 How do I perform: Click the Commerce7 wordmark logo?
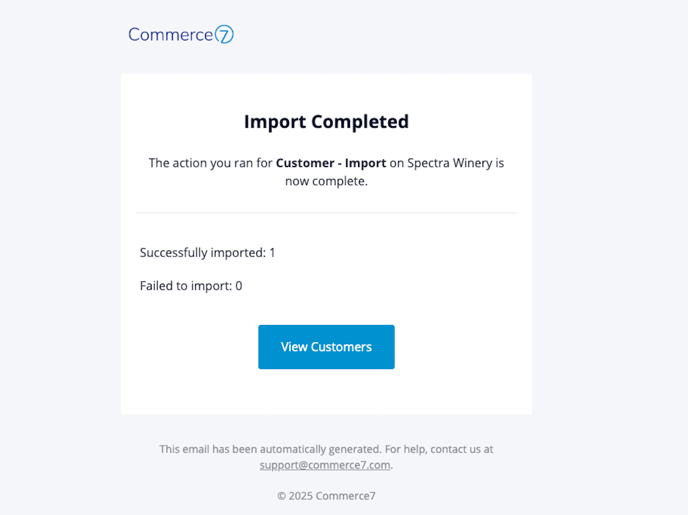pyautogui.click(x=181, y=35)
